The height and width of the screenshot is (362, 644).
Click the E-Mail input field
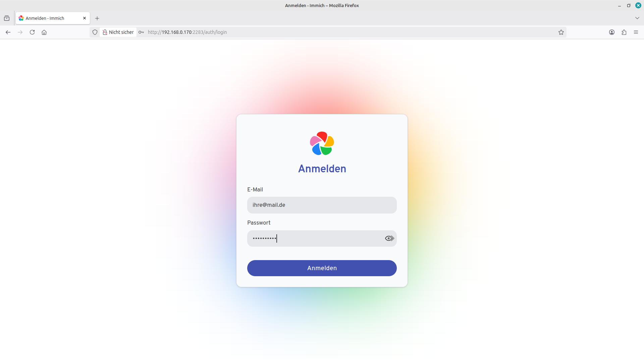[322, 205]
